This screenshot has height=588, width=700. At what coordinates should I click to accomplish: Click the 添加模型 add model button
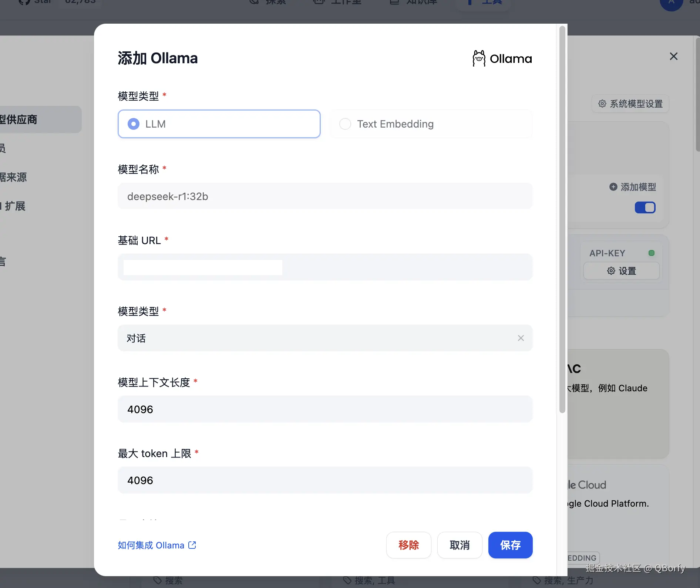pyautogui.click(x=633, y=187)
